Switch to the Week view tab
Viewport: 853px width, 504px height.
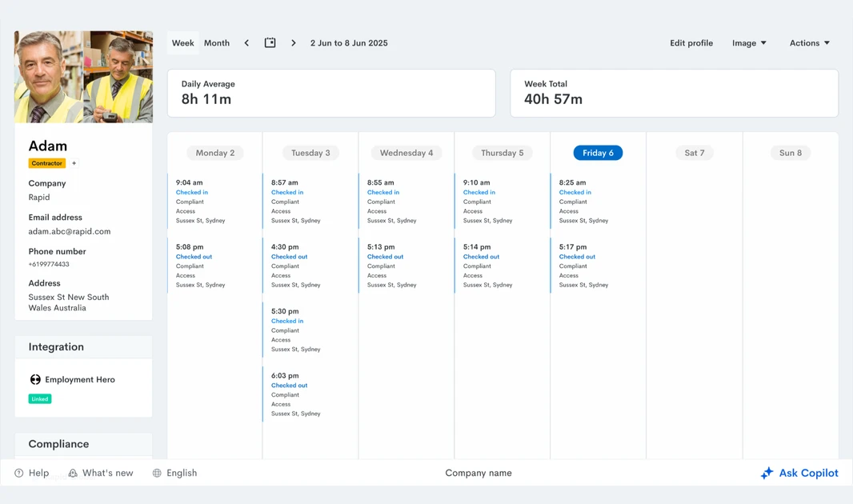coord(182,43)
